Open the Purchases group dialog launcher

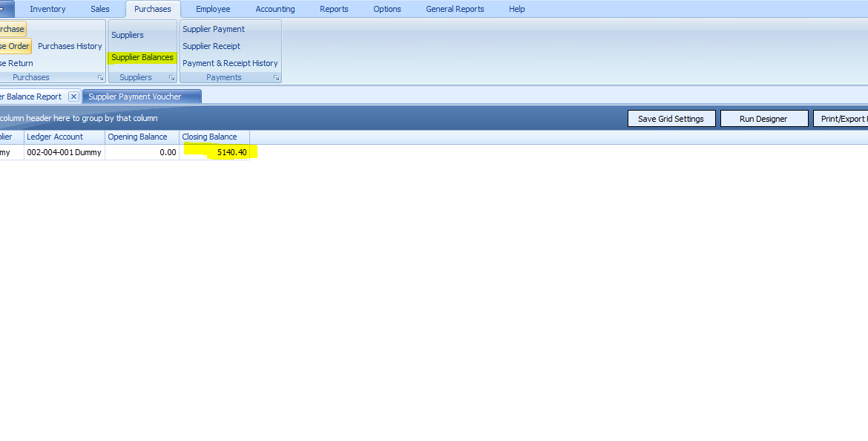click(x=100, y=78)
